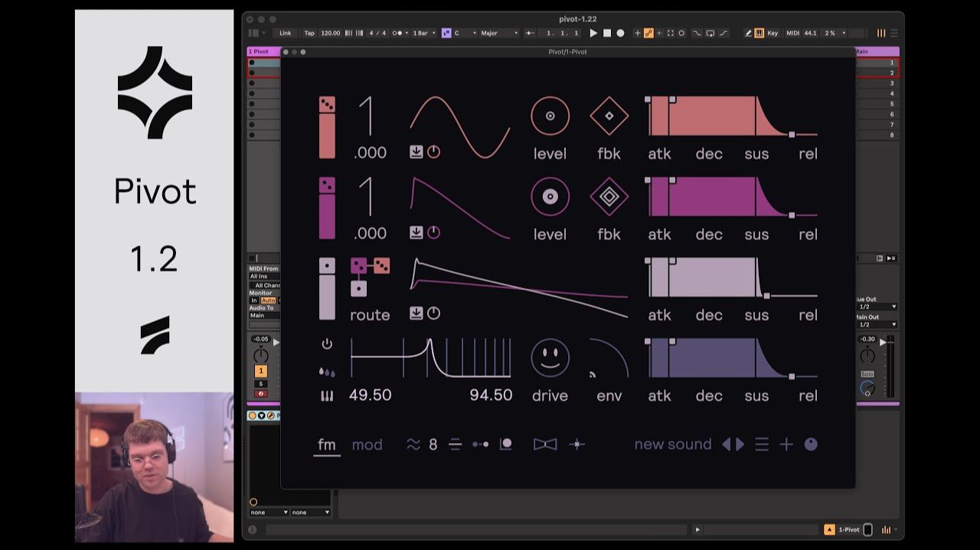Click the tempo field showing 120.00
Image resolution: width=980 pixels, height=550 pixels.
coord(331,33)
